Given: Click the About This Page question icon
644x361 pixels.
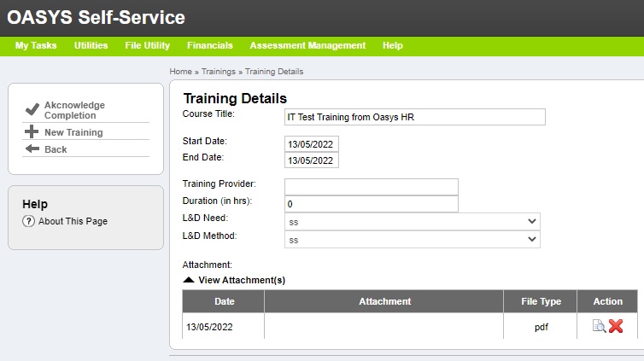Looking at the screenshot, I should 28,221.
